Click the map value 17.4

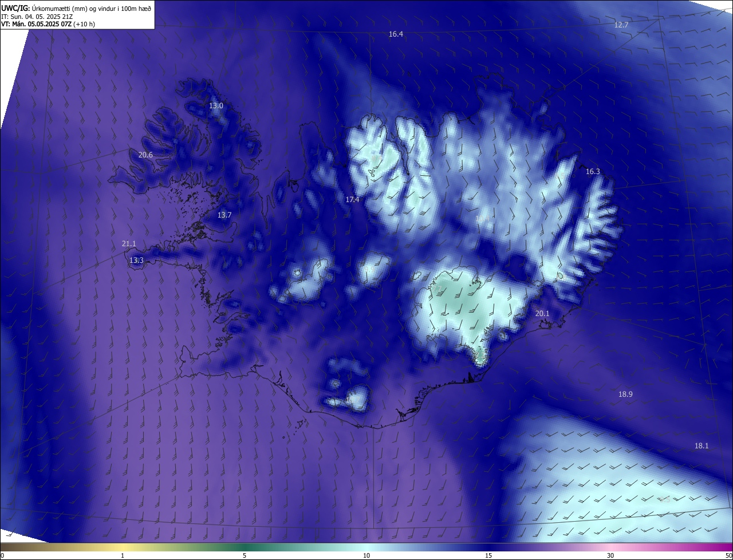352,200
